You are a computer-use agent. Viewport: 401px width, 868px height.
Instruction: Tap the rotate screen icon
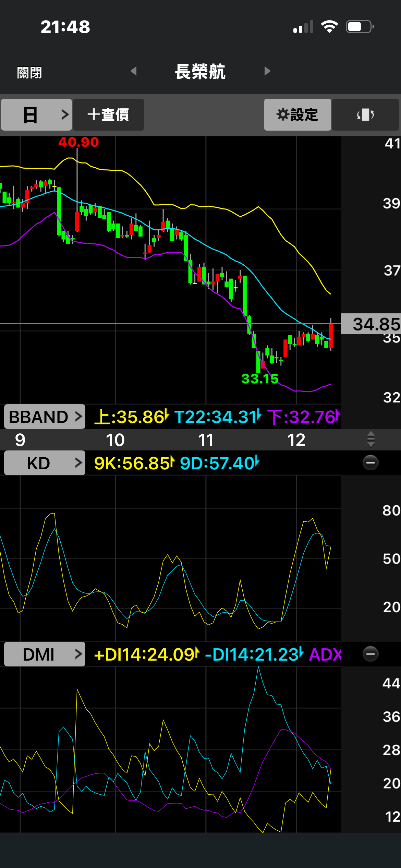pyautogui.click(x=365, y=114)
